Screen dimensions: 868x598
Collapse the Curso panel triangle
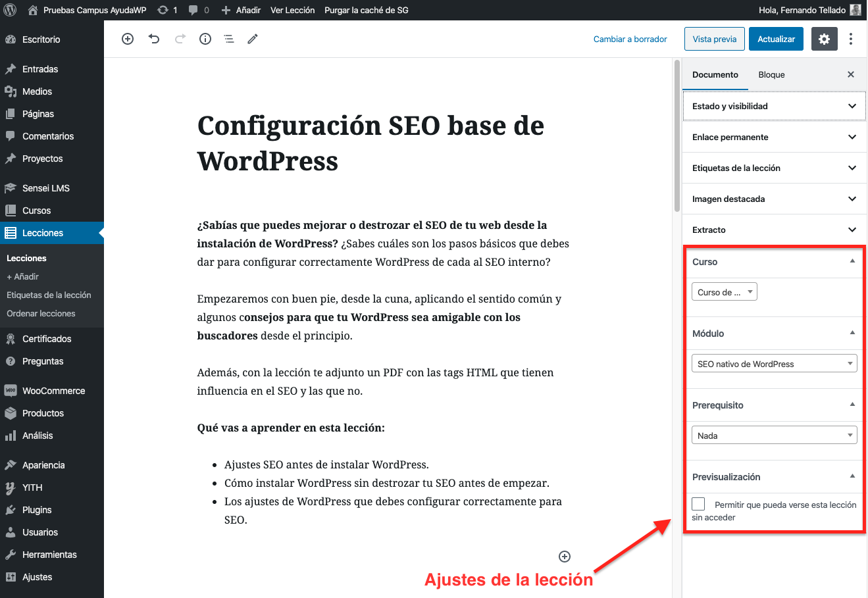click(x=852, y=261)
